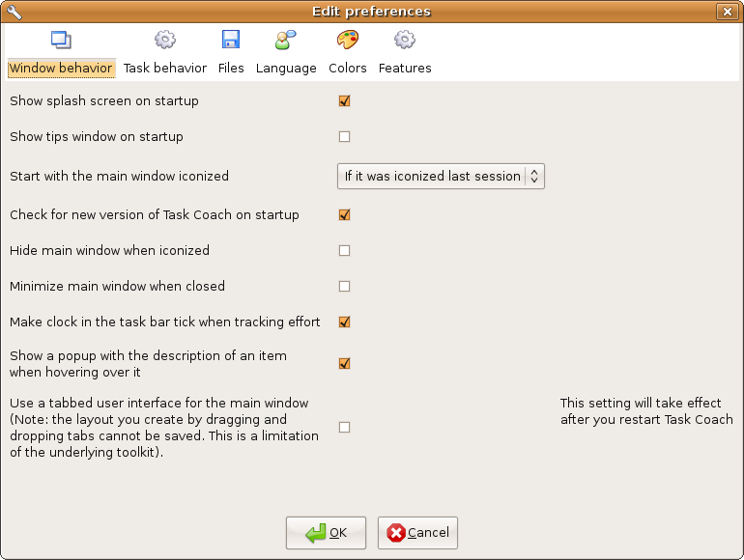
Task: Close the Edit preferences dialog
Action: 727,12
